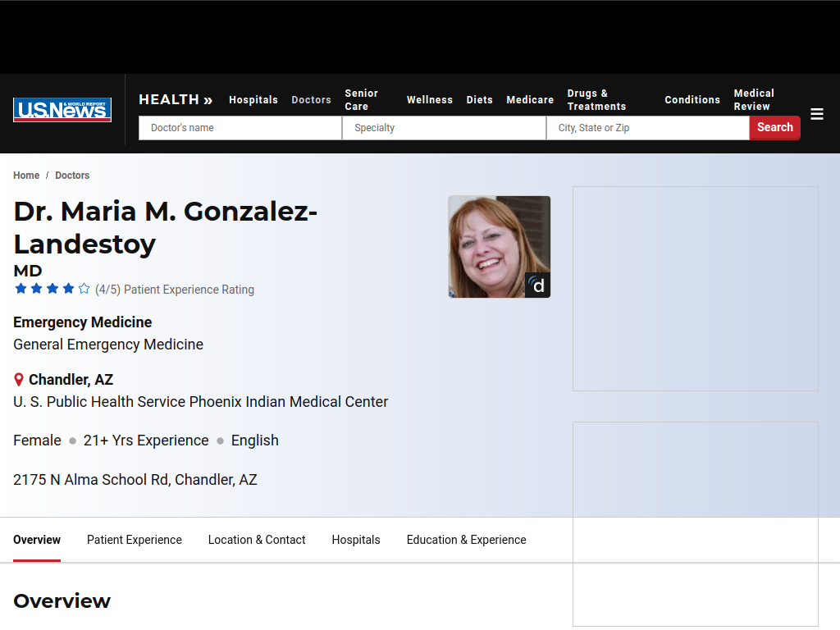Click the Chandler, AZ location text
The height and width of the screenshot is (630, 840).
71,380
